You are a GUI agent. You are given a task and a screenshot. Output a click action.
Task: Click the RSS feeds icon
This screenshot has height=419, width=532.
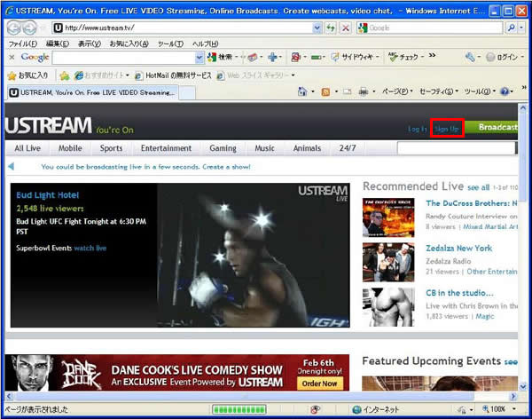tap(325, 91)
